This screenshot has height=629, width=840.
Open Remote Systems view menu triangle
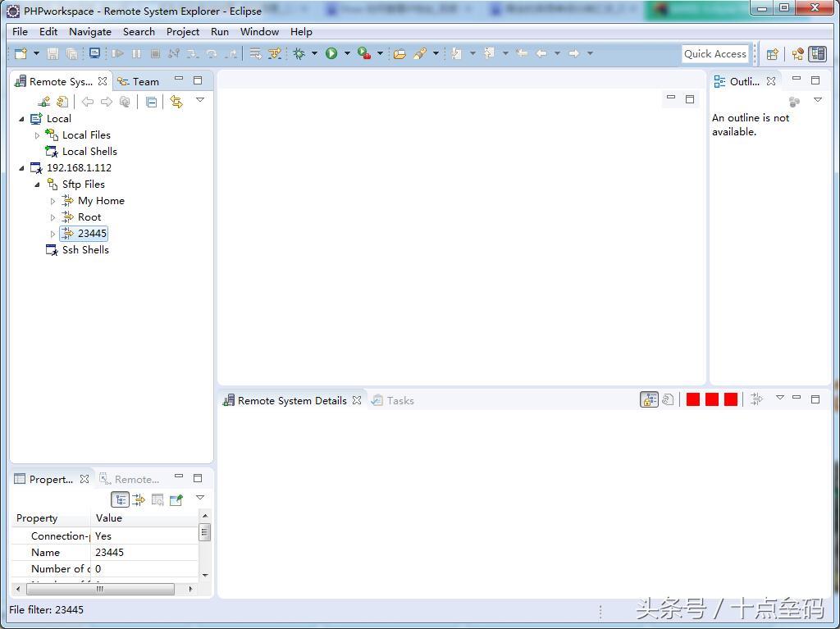[x=200, y=100]
